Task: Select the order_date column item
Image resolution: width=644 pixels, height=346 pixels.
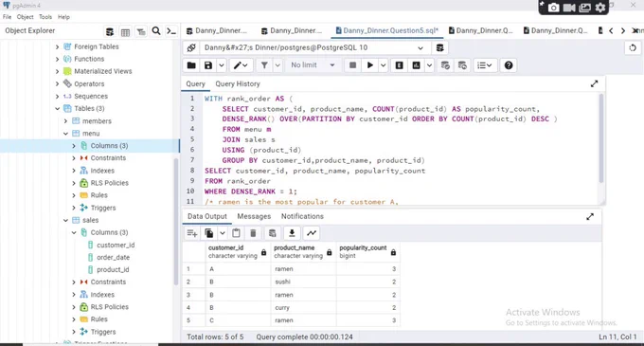Action: 114,257
